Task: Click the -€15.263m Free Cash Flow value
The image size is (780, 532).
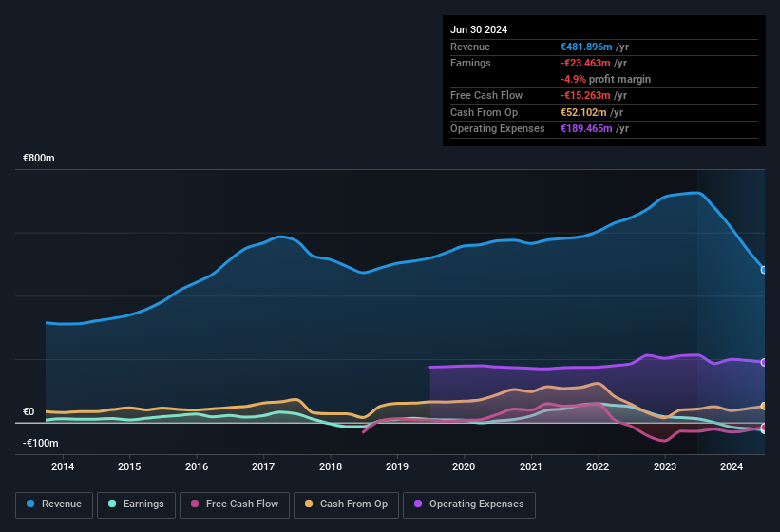Action: point(586,95)
